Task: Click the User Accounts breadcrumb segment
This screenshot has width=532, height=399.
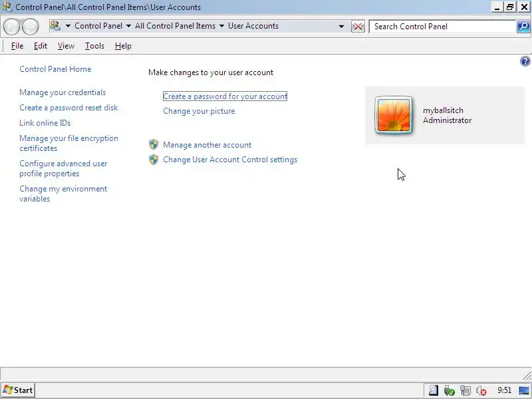Action: click(x=253, y=26)
